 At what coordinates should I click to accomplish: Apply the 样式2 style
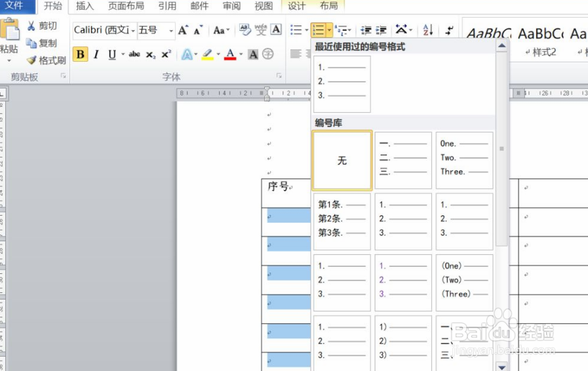click(541, 42)
